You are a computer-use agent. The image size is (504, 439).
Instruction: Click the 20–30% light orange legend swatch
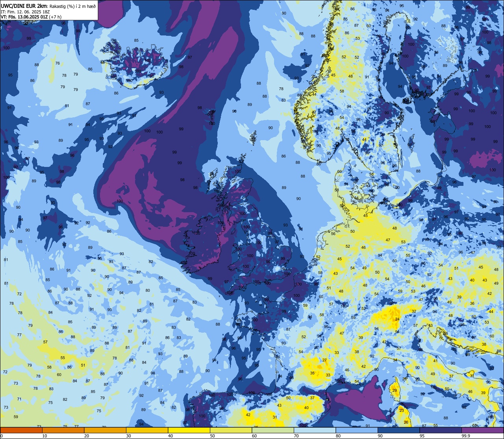pos(105,430)
